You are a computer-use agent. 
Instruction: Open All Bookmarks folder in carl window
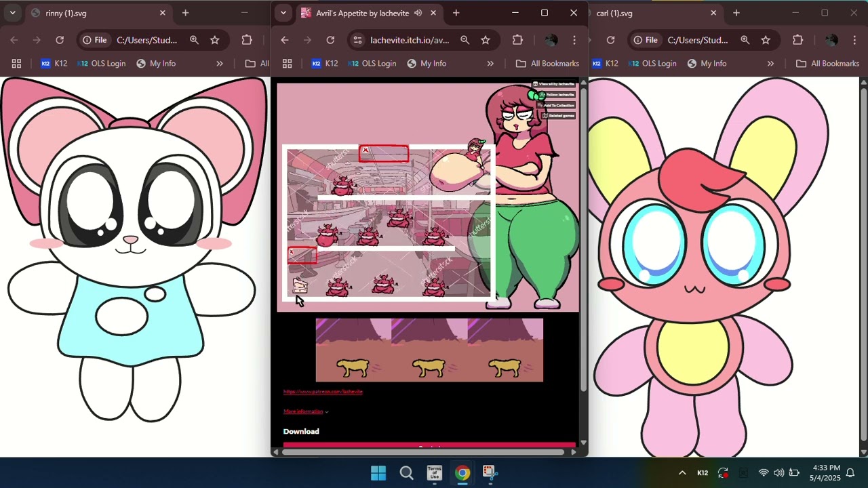coord(827,64)
